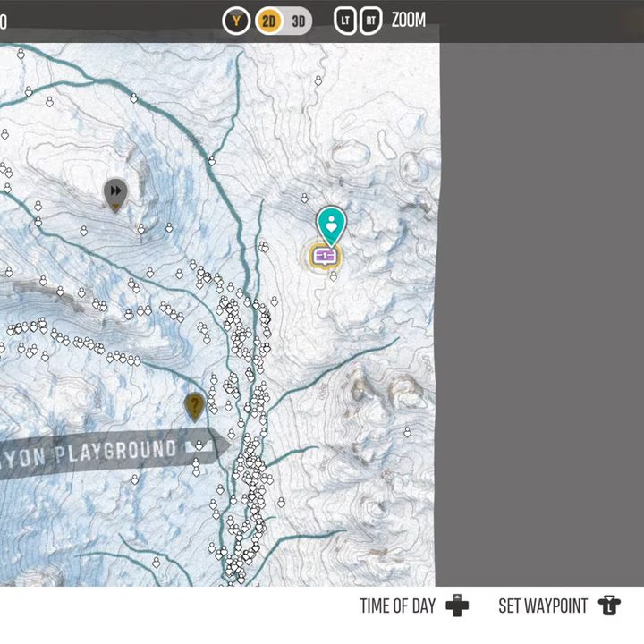The width and height of the screenshot is (644, 644).
Task: Click the small mountain icon on Playground banner
Action: (x=199, y=446)
